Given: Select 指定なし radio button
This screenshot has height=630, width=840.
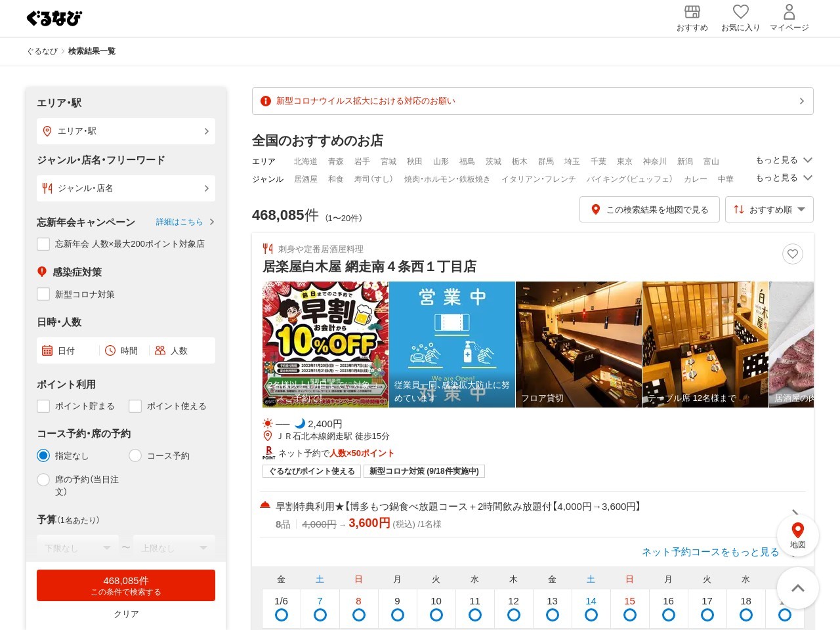Looking at the screenshot, I should tap(43, 455).
